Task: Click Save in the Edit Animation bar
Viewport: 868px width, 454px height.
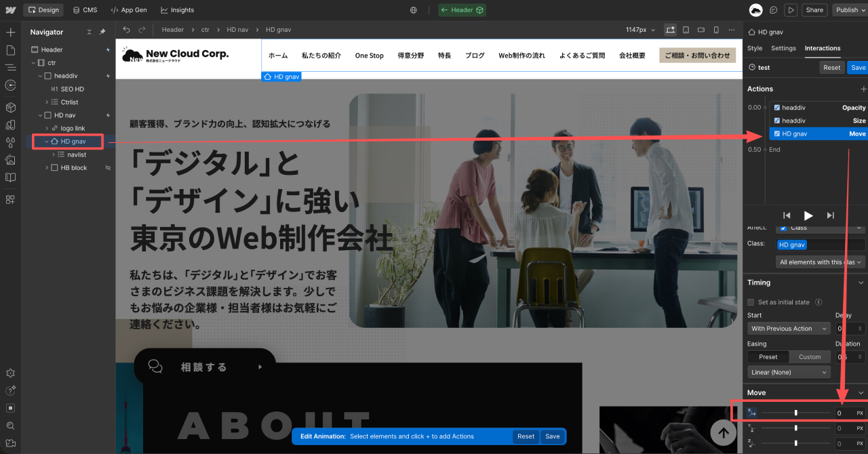Action: click(x=552, y=436)
